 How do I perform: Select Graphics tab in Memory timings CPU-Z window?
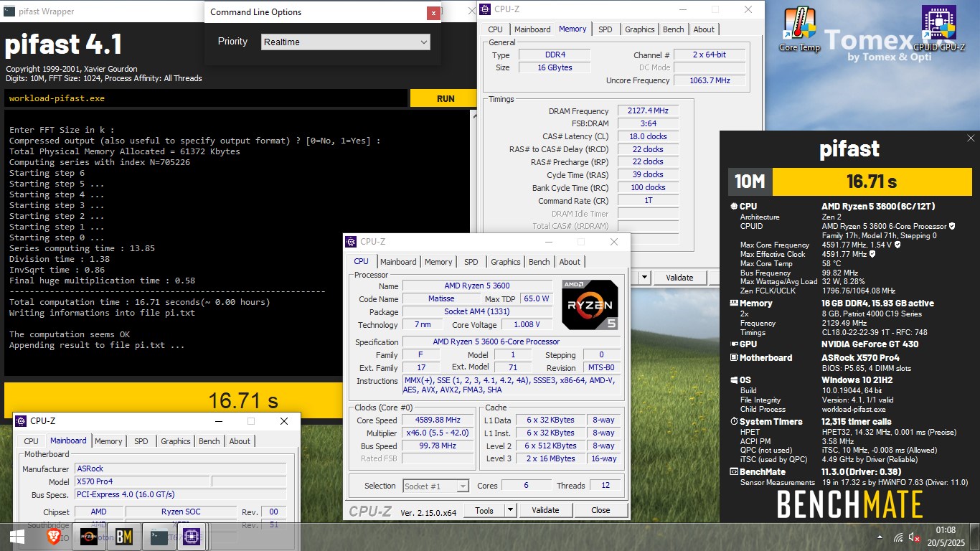[640, 29]
